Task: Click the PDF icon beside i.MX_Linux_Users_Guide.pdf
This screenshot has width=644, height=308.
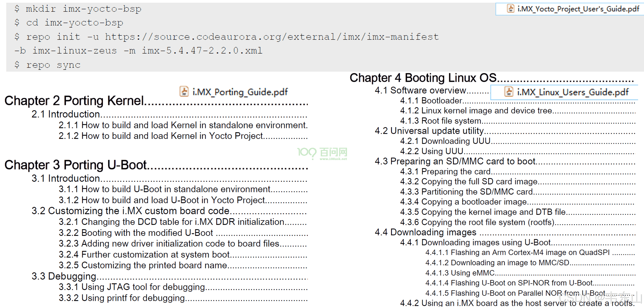Action: tap(509, 92)
